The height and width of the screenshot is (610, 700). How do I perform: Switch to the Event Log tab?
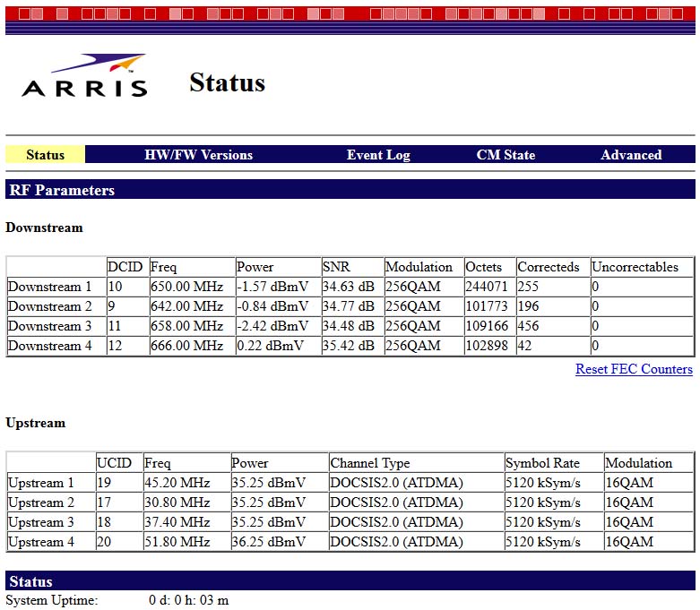[378, 155]
